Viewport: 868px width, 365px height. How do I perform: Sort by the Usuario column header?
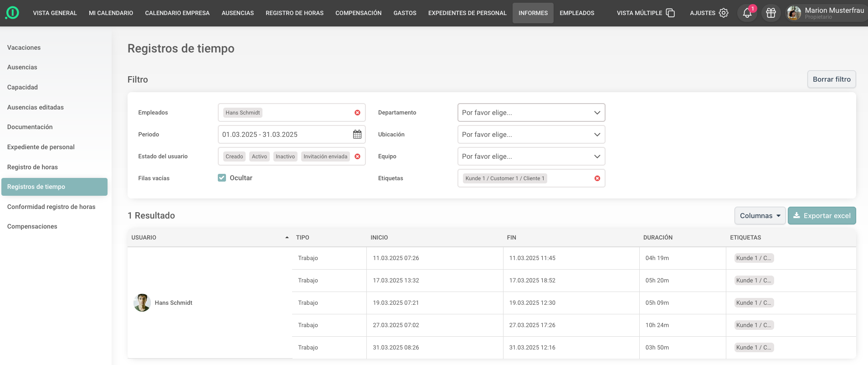(144, 238)
